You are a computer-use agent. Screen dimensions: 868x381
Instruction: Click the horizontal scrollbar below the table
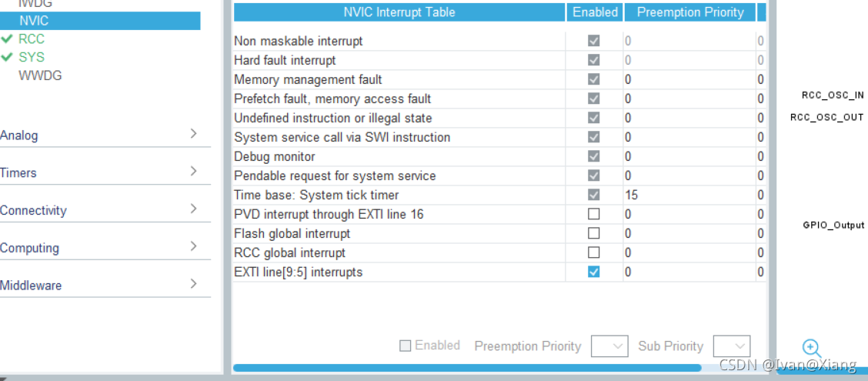click(467, 368)
